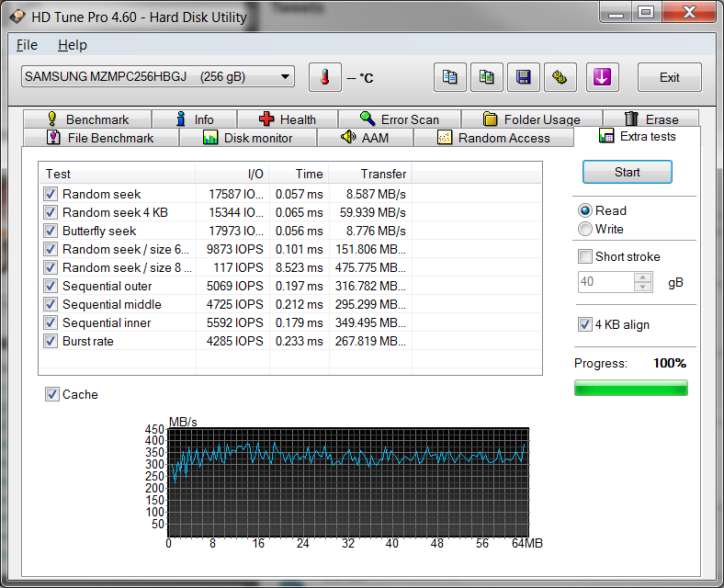
Task: Open the Error Scan tab
Action: (x=399, y=119)
